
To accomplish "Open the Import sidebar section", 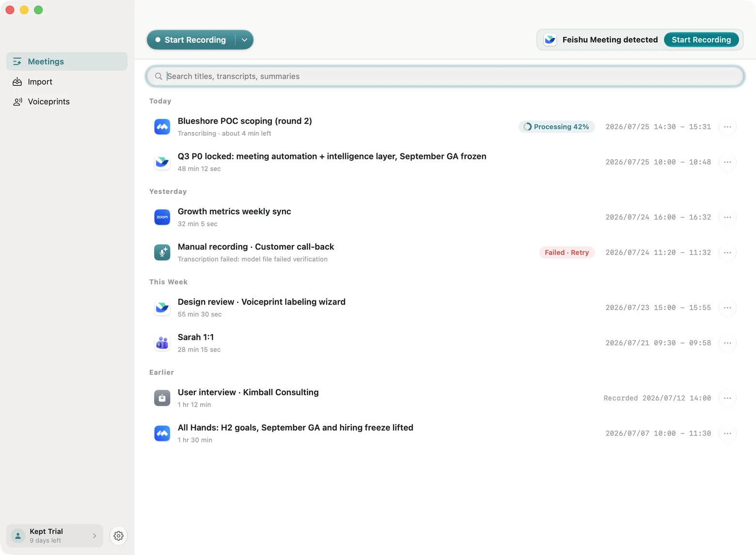I will pyautogui.click(x=67, y=82).
